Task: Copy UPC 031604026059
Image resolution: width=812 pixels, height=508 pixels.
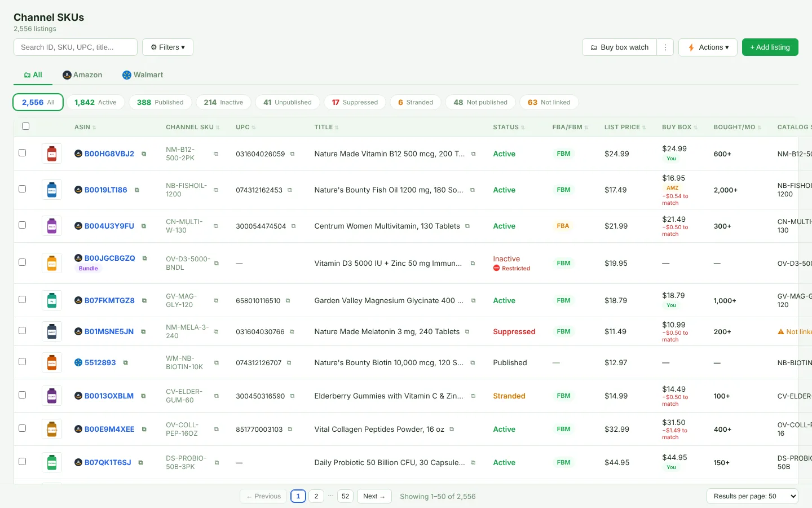Action: point(292,154)
